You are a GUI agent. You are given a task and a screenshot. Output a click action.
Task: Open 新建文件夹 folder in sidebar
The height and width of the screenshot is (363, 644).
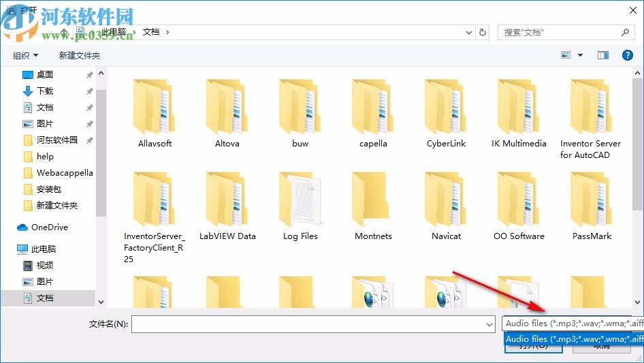coord(57,206)
